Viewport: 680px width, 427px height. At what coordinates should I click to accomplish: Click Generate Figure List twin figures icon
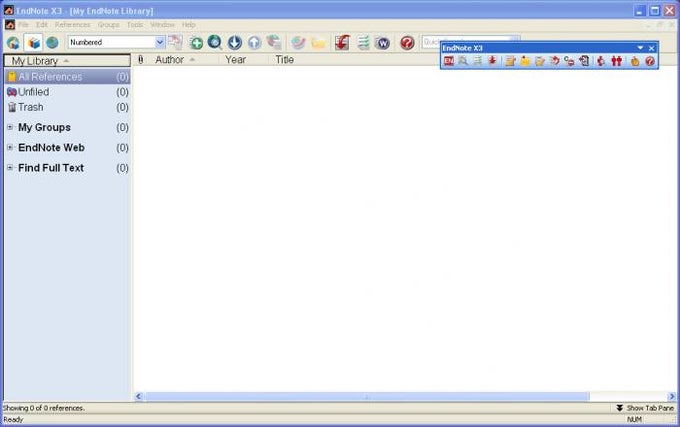click(x=617, y=61)
